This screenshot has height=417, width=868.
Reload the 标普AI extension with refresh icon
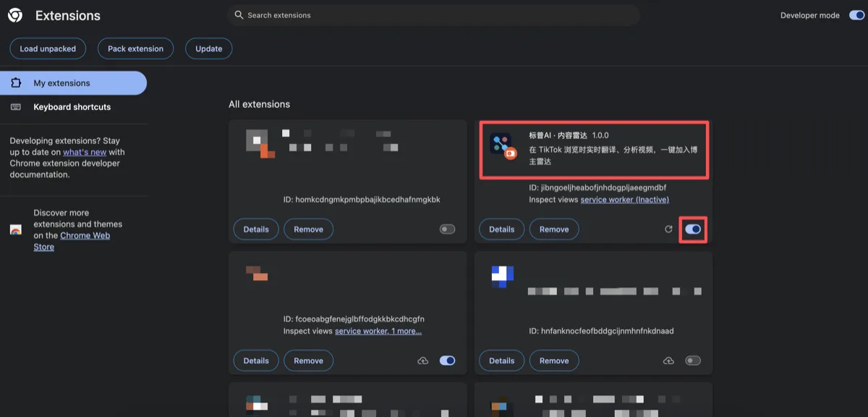pyautogui.click(x=668, y=229)
